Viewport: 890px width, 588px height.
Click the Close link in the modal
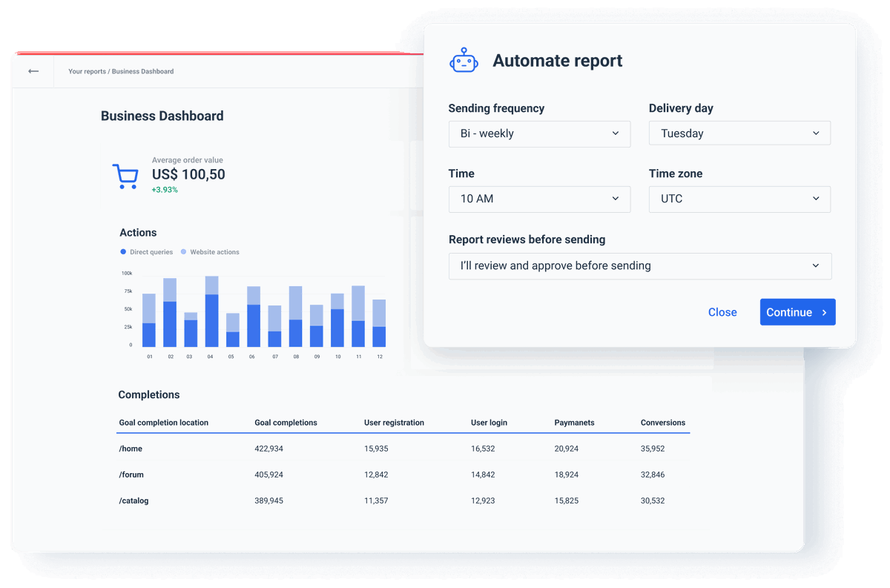pyautogui.click(x=722, y=312)
